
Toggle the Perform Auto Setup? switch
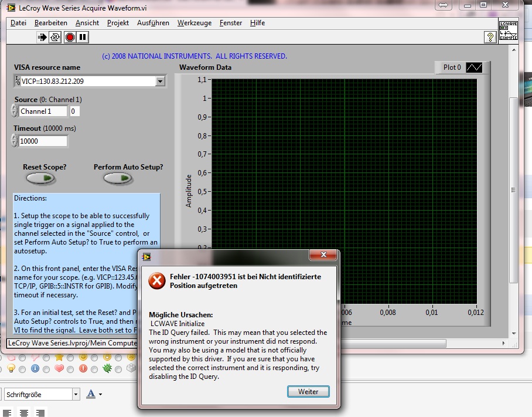[118, 178]
